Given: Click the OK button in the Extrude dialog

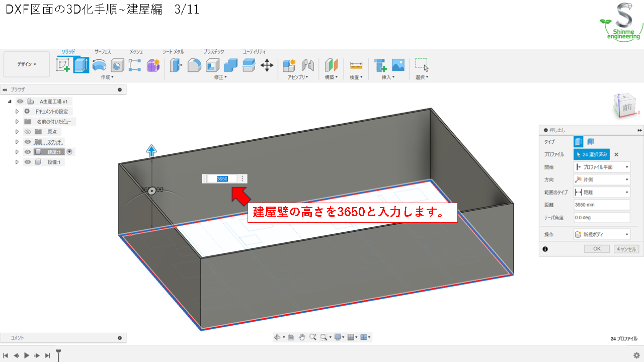Looking at the screenshot, I should tap(597, 248).
